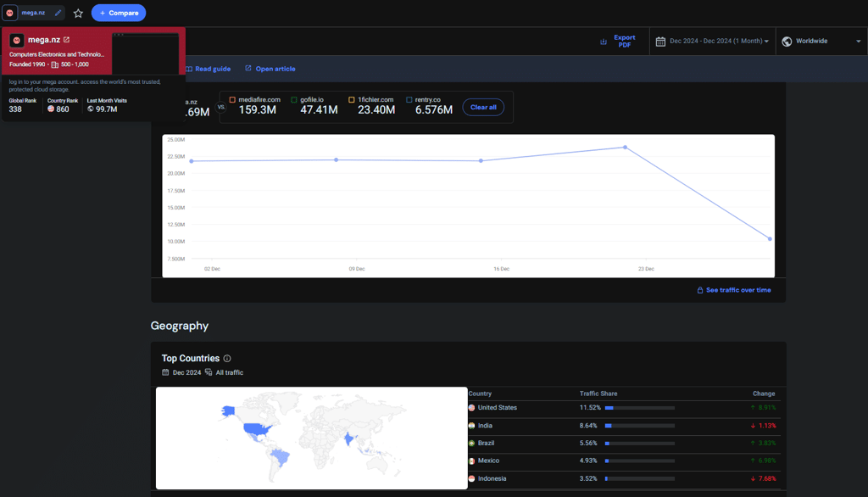Click the 16 Dec data point on the chart
The width and height of the screenshot is (868, 497).
[481, 160]
